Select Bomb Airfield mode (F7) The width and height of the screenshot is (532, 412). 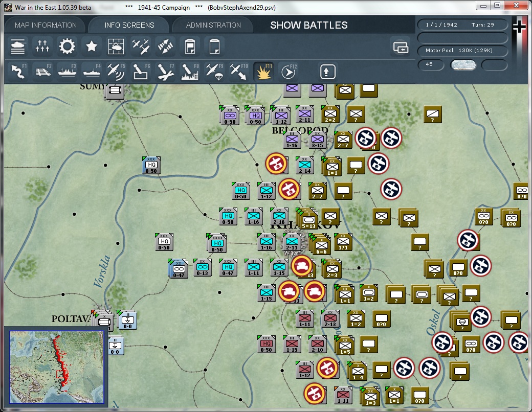point(165,72)
